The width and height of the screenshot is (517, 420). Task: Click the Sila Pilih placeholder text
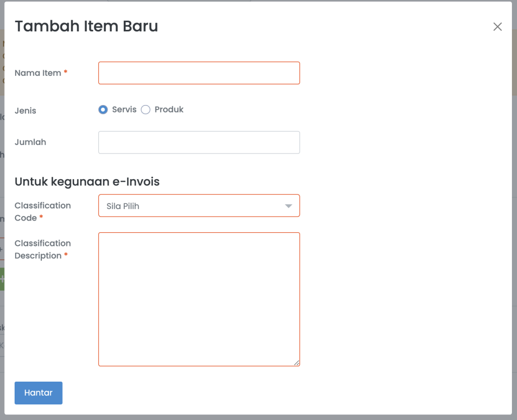(x=123, y=206)
